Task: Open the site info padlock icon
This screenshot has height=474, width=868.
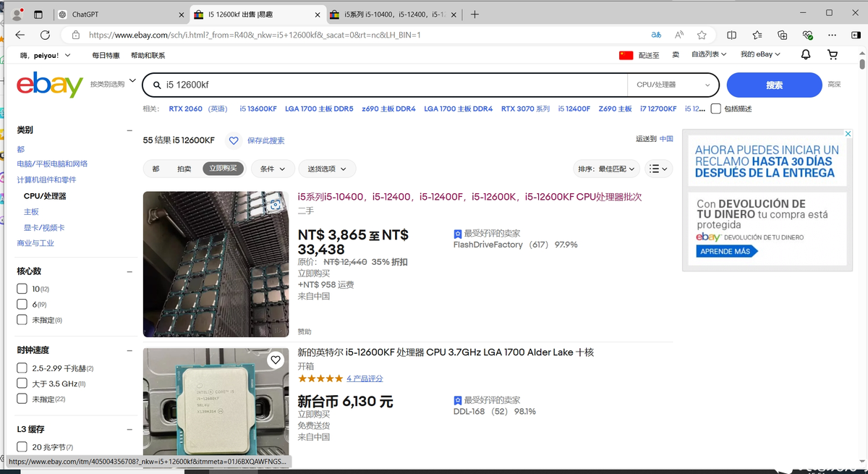Action: point(75,35)
